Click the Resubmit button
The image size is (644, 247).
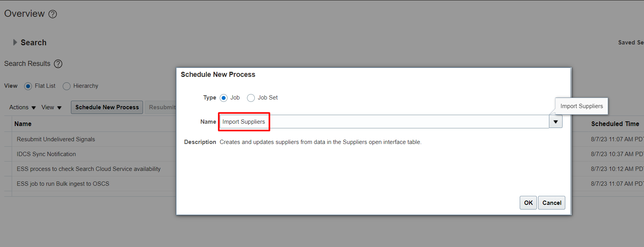[x=162, y=107]
